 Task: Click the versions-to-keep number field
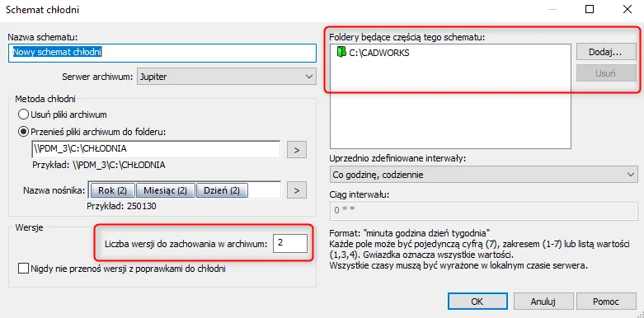pyautogui.click(x=290, y=243)
